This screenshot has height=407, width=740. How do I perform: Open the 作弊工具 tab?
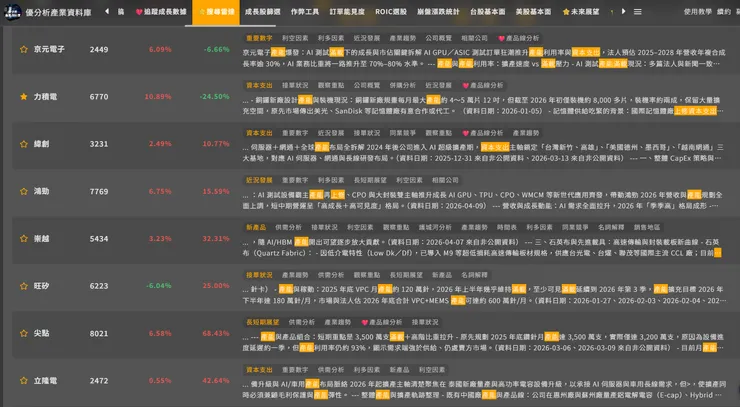[x=305, y=12]
